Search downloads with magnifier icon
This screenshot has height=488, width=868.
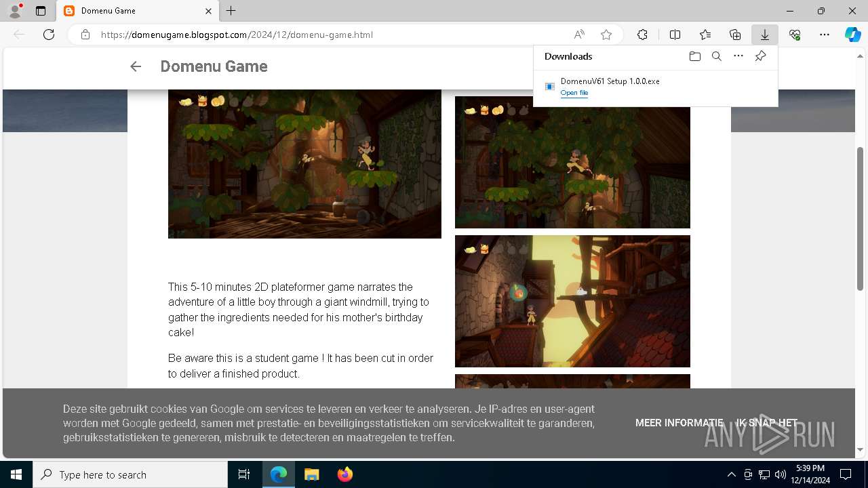(716, 56)
